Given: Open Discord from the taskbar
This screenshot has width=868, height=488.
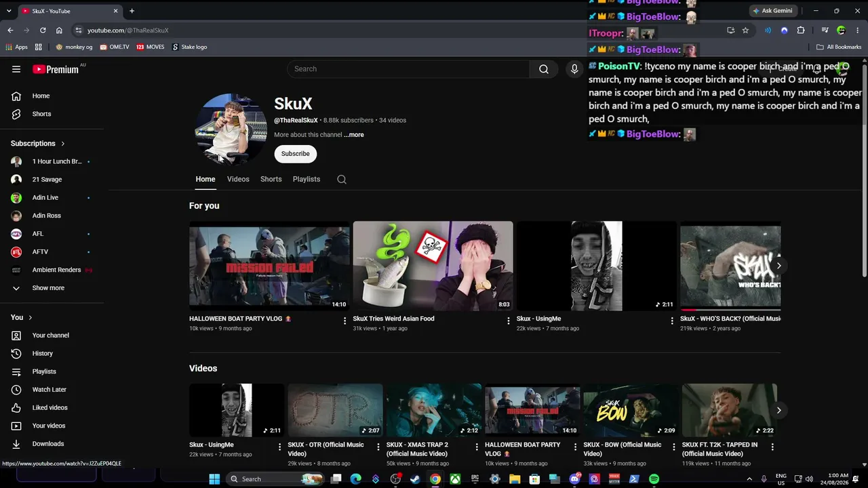Looking at the screenshot, I should click(574, 479).
